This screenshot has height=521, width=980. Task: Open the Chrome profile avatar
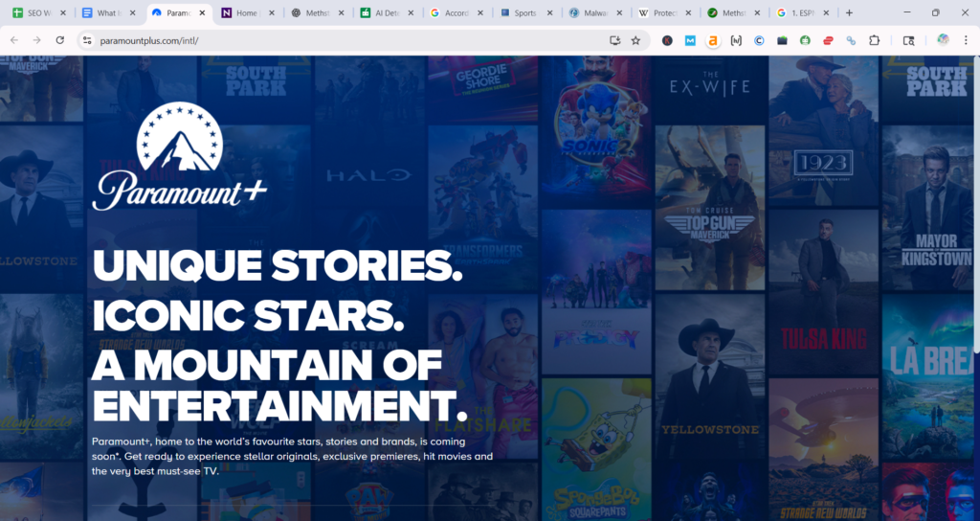(943, 40)
